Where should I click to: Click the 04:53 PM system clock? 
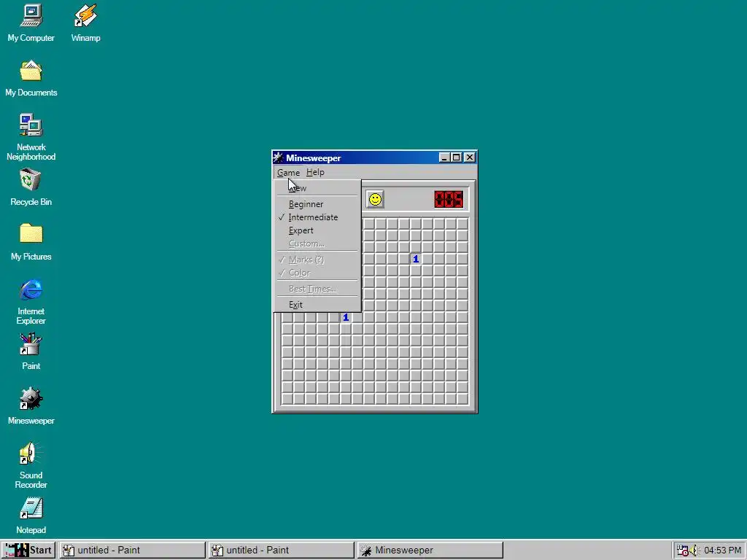722,550
